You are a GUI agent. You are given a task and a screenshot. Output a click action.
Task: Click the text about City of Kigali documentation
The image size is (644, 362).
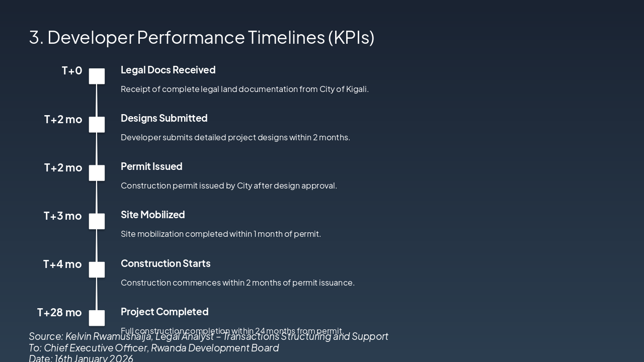pos(245,89)
